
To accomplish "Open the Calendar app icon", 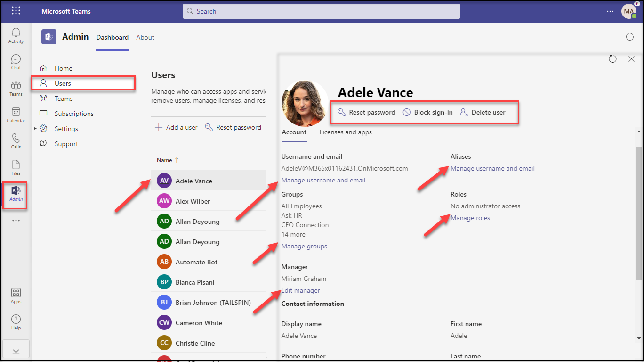I will click(x=16, y=115).
